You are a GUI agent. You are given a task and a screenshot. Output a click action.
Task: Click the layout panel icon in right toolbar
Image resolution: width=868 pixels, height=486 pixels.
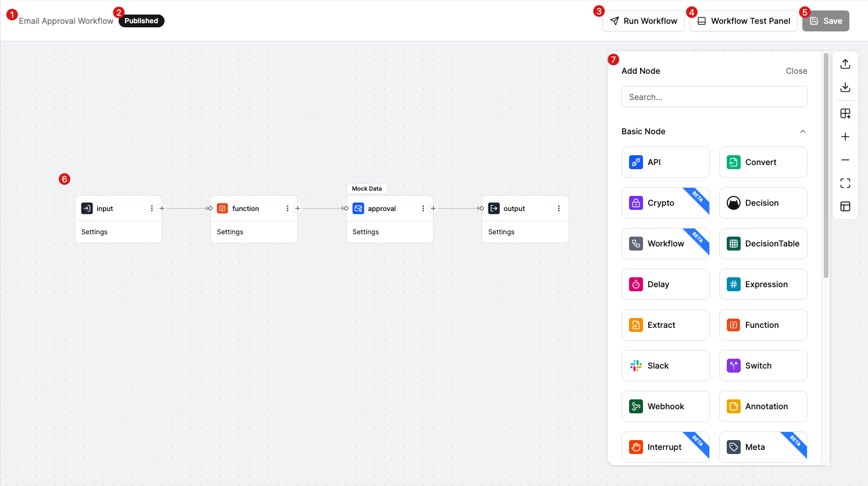pyautogui.click(x=845, y=206)
